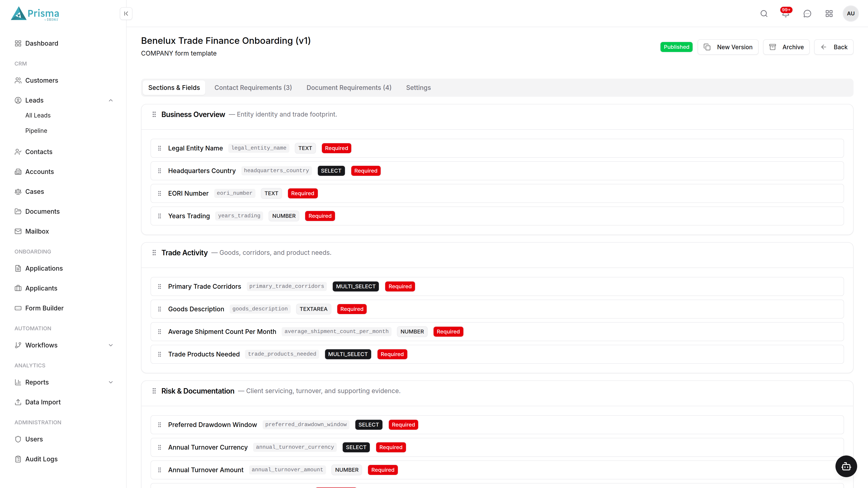The width and height of the screenshot is (868, 488).
Task: Open Pipeline link under Leads
Action: (x=36, y=131)
